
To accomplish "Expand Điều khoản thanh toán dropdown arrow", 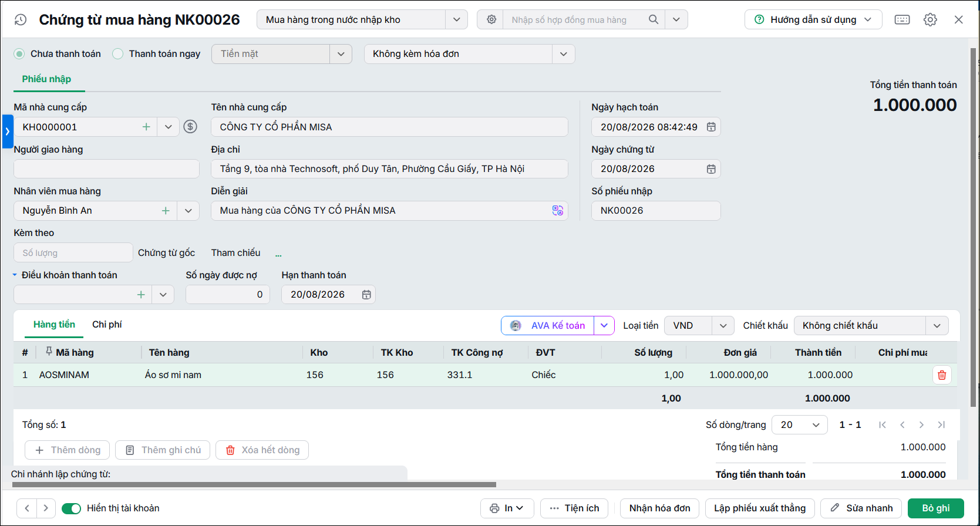I will click(x=163, y=295).
